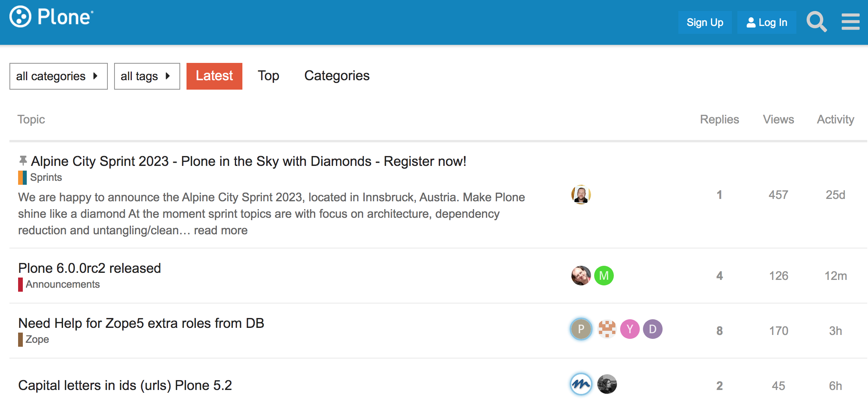This screenshot has height=412, width=868.
Task: Open Alpine City Sprint 2023 topic
Action: 249,161
